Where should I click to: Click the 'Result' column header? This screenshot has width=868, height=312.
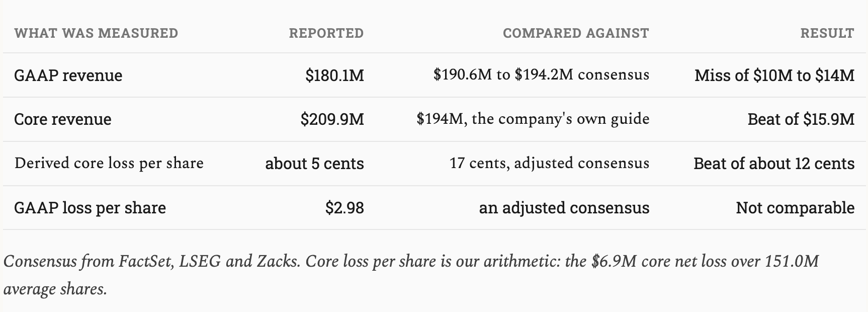[x=827, y=33]
